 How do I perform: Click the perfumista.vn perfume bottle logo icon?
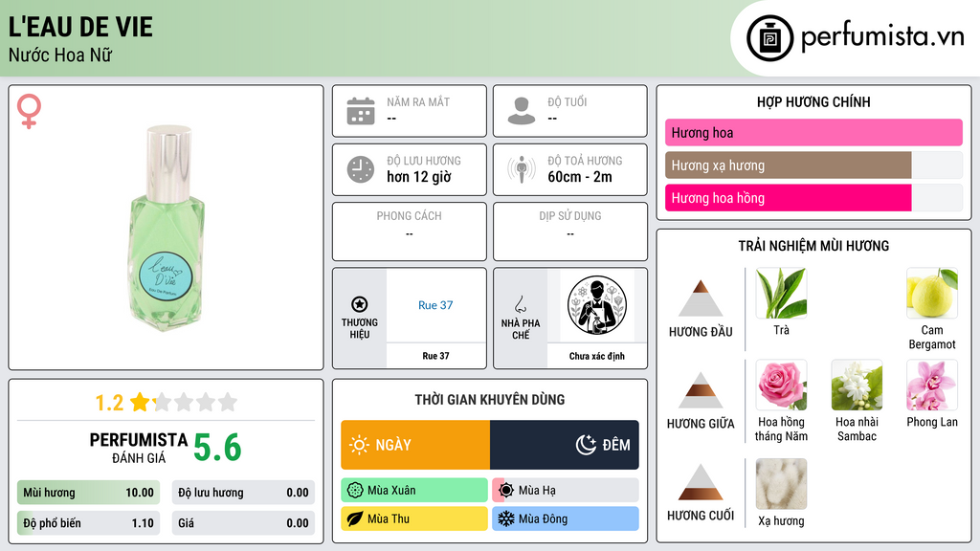click(x=769, y=38)
